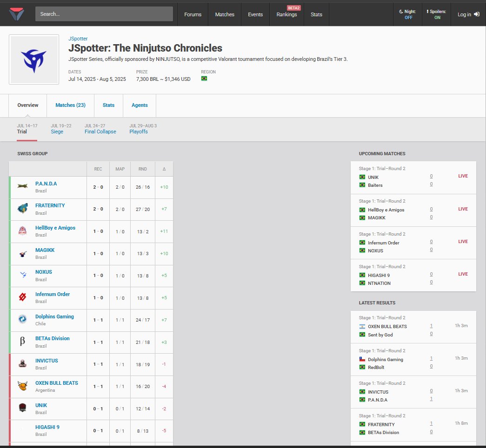Click the FRATERNITY team logo

22,209
